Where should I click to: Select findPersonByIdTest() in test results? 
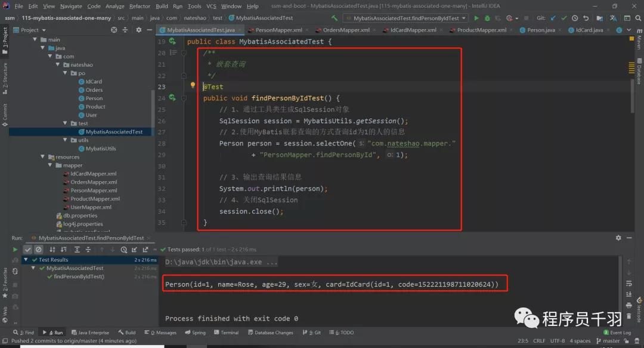click(x=79, y=276)
